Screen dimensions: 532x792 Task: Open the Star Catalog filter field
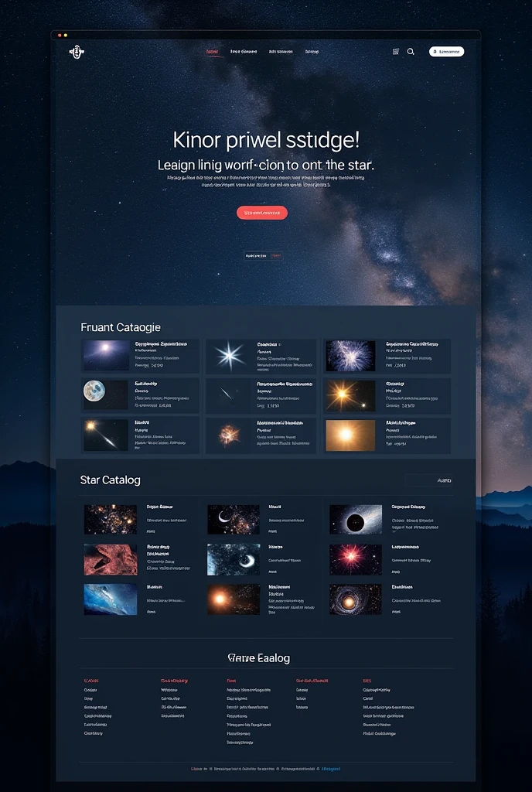coord(428,480)
